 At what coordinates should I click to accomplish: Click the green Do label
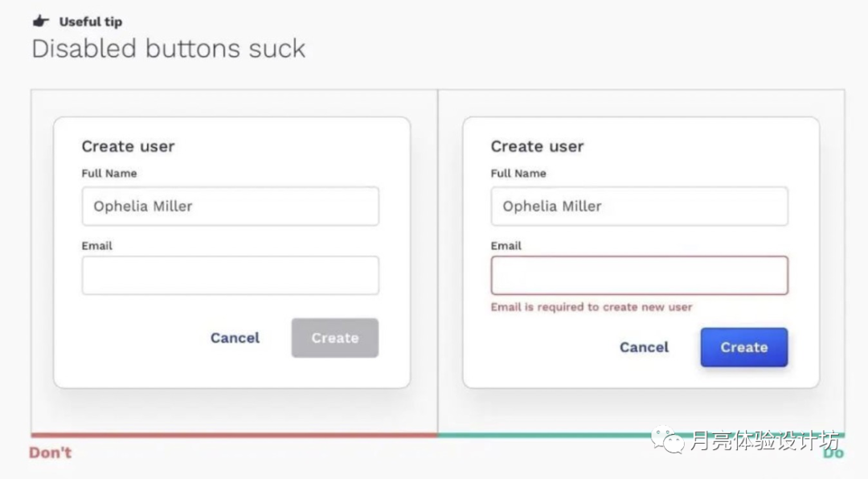click(833, 454)
